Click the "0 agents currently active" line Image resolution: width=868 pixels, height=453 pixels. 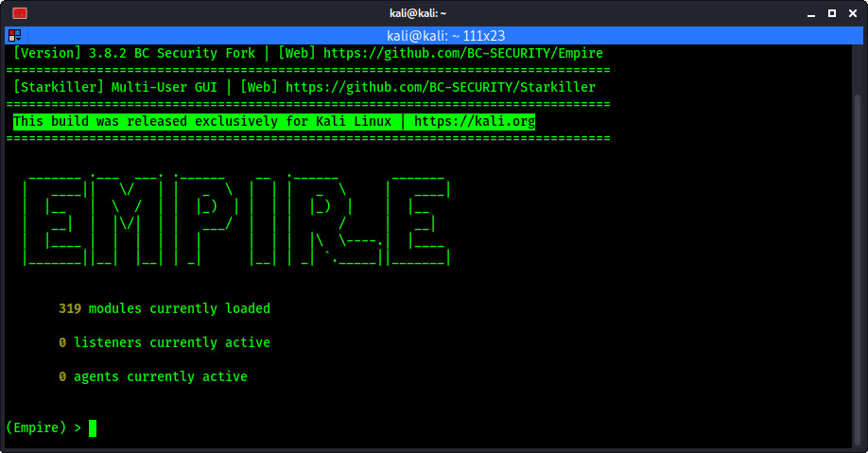152,376
